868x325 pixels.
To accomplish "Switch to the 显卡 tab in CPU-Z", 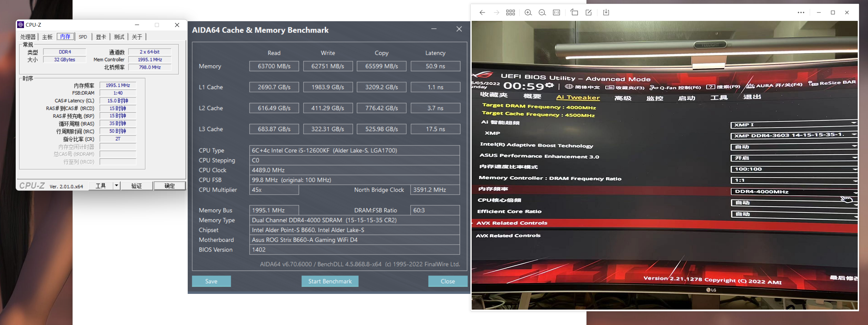I will click(101, 37).
